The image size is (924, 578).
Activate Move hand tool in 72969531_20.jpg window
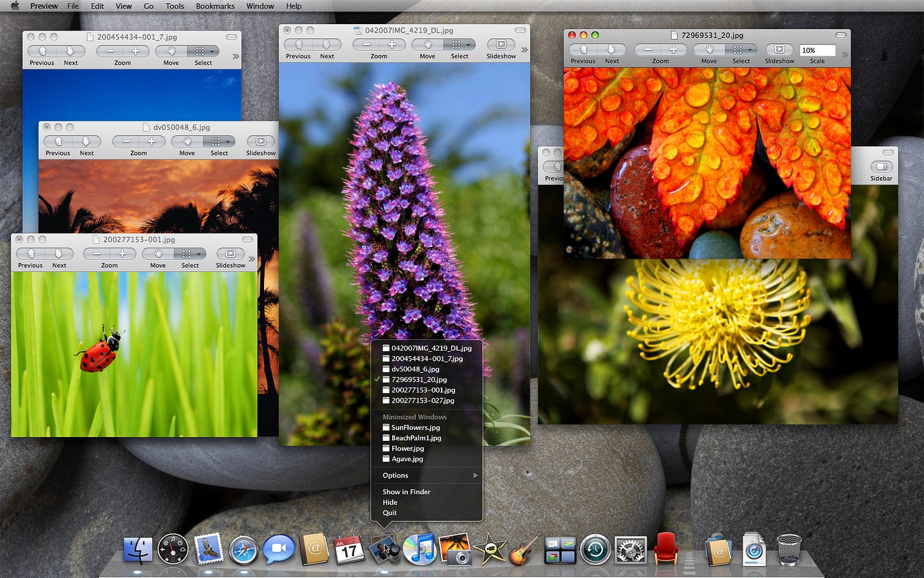pos(709,50)
